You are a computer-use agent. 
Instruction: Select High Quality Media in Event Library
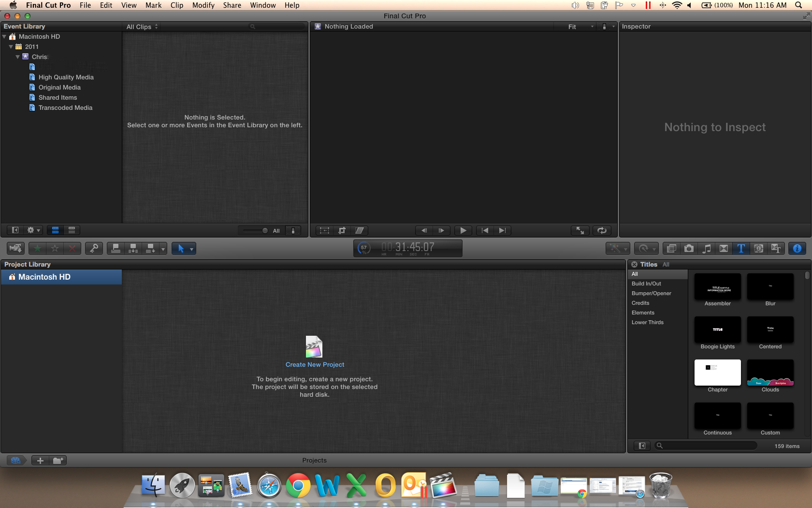tap(66, 77)
